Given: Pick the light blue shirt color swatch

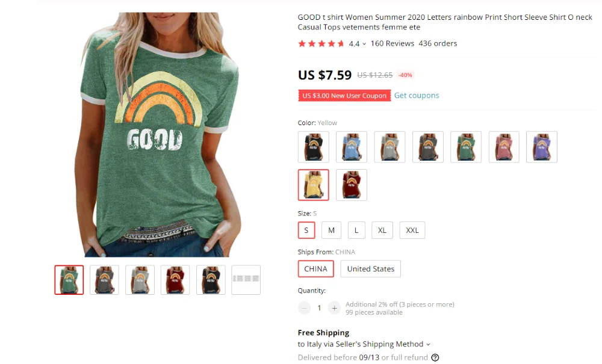Looking at the screenshot, I should click(x=352, y=147).
